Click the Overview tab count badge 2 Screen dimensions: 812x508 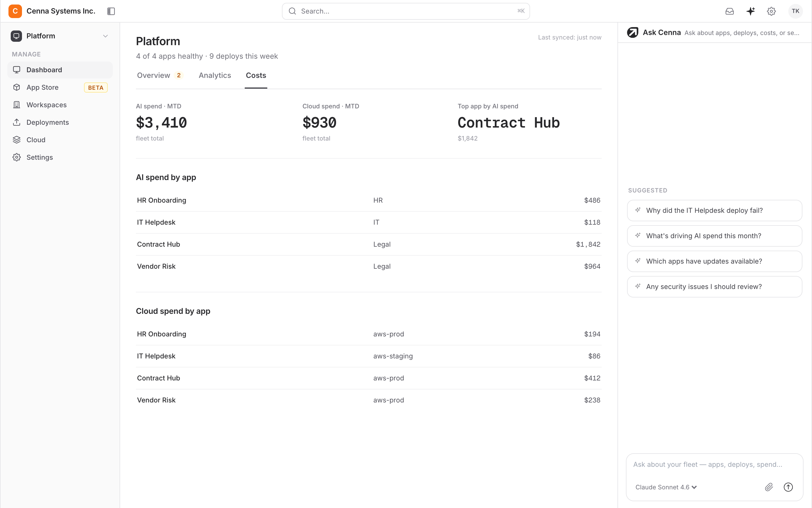(179, 75)
